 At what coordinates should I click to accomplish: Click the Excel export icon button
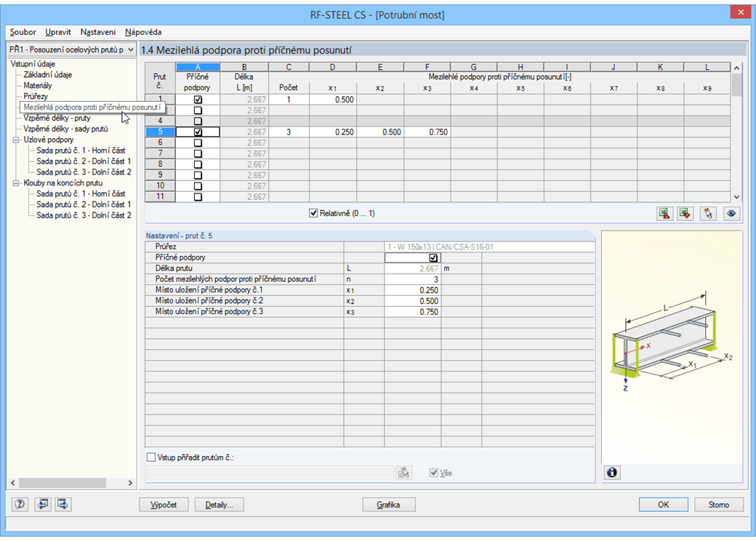(685, 214)
